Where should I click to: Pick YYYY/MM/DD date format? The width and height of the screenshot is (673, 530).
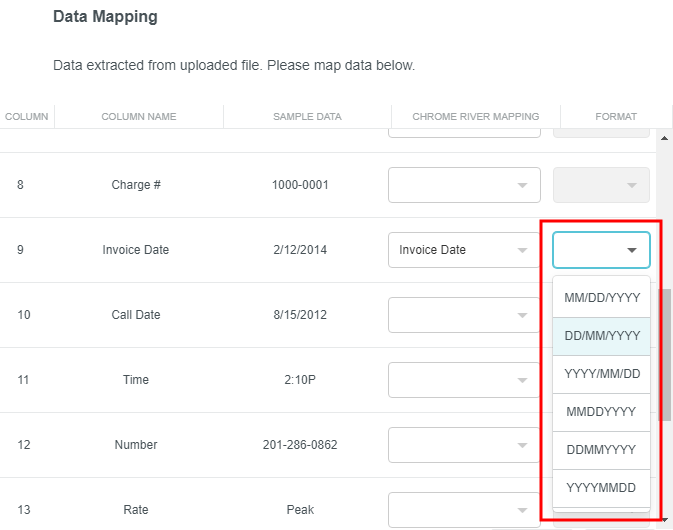tap(601, 374)
